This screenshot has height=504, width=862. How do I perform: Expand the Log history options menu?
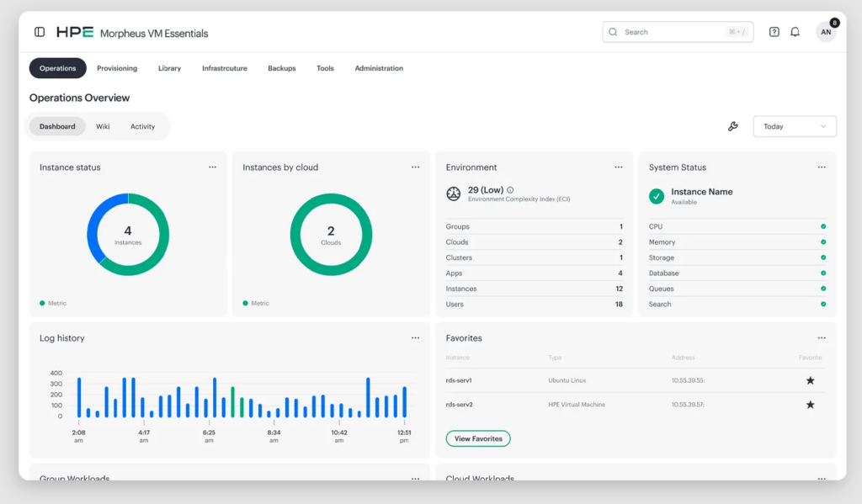pyautogui.click(x=415, y=338)
